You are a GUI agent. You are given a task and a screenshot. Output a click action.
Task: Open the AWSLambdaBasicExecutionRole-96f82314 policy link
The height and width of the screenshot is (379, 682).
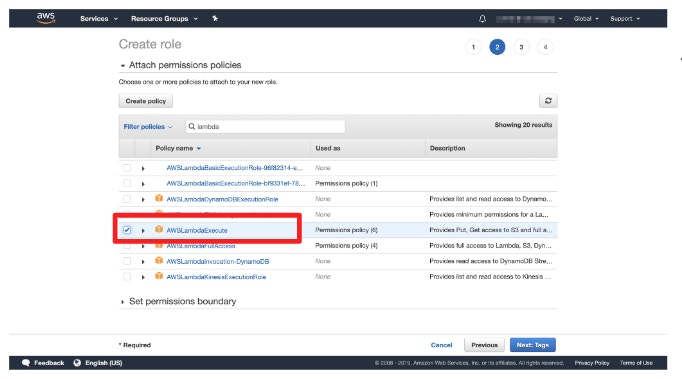click(234, 168)
